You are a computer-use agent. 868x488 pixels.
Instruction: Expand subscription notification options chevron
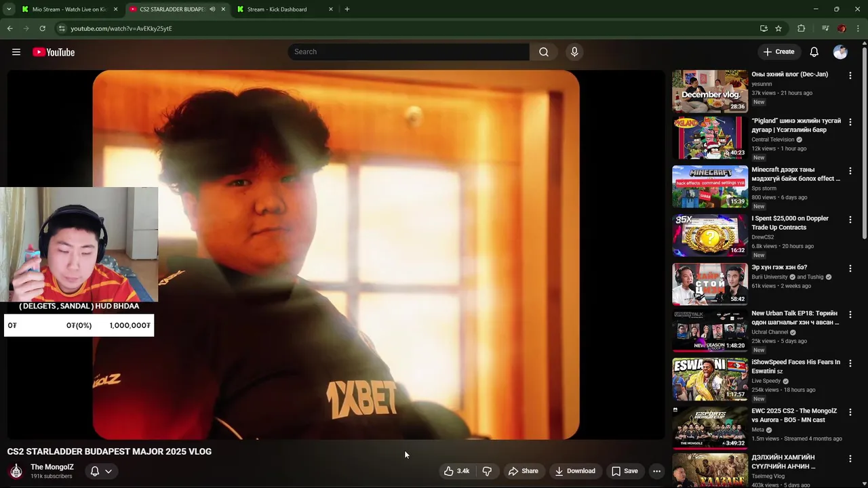click(108, 471)
